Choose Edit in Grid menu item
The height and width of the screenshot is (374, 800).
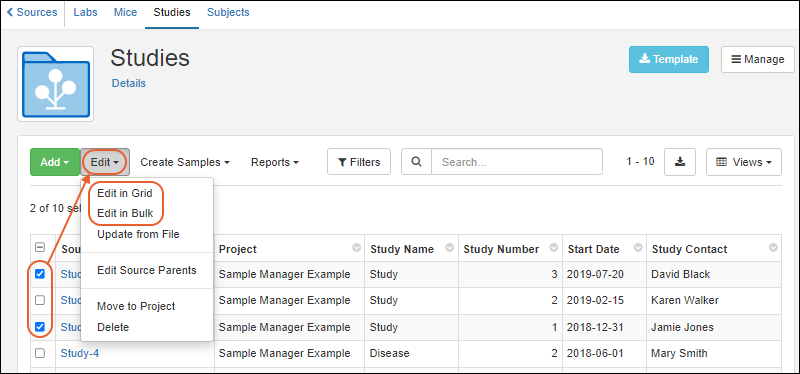coord(124,193)
